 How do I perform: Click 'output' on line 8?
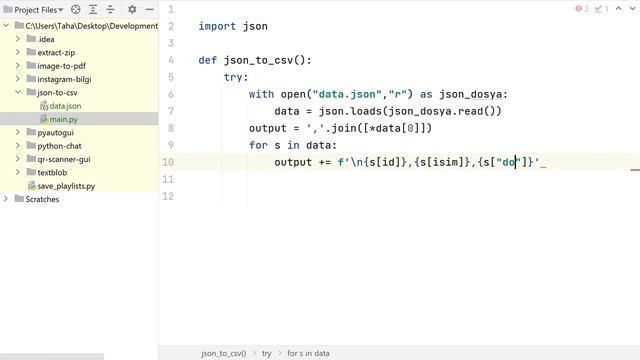click(268, 128)
